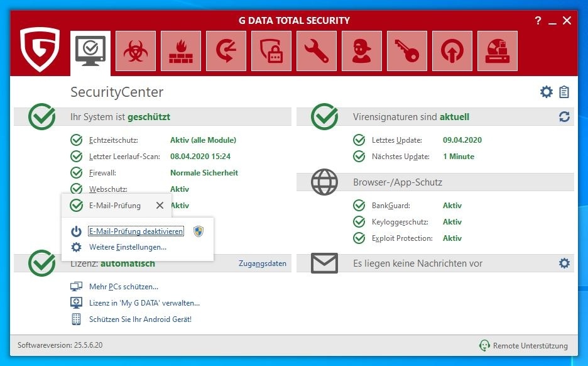
Task: Open the Tuner wrench tab
Action: tap(317, 51)
